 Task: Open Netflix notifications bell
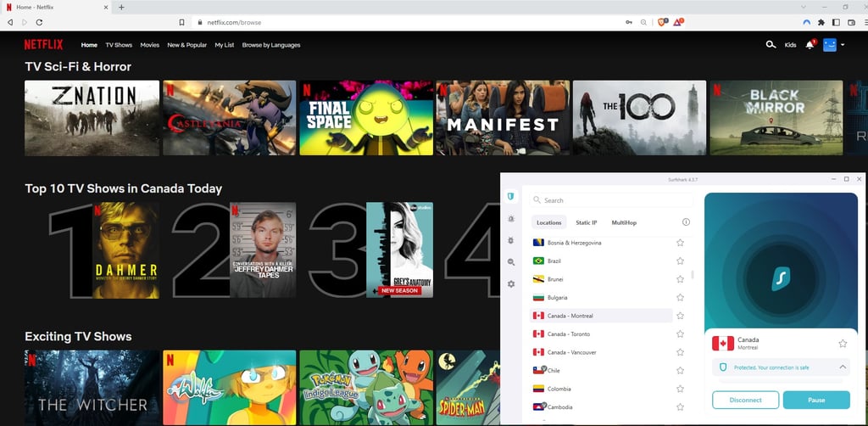[810, 45]
